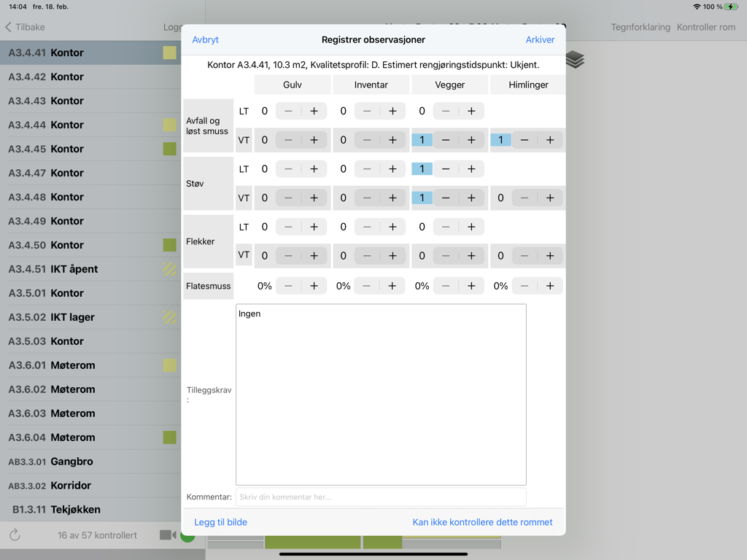
Task: Open the layers icon near the top right
Action: (x=575, y=61)
